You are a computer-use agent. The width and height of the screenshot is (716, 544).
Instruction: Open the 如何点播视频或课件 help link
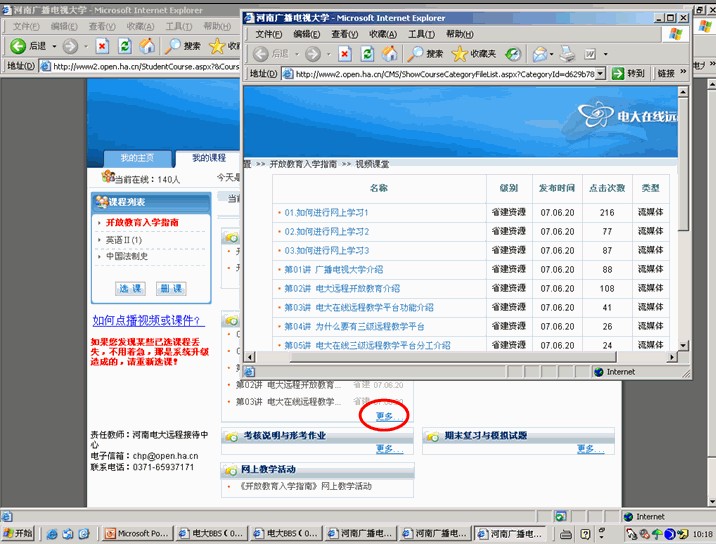coord(147,321)
